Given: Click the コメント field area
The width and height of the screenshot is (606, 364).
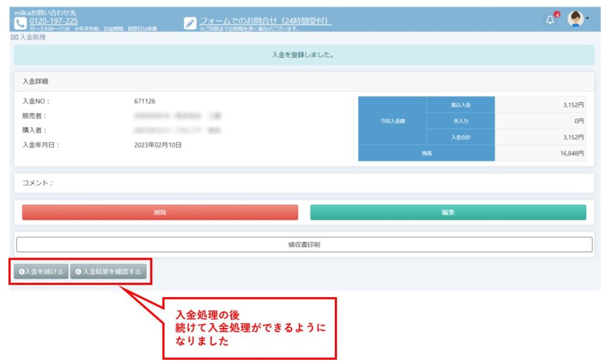Looking at the screenshot, I should pyautogui.click(x=304, y=183).
